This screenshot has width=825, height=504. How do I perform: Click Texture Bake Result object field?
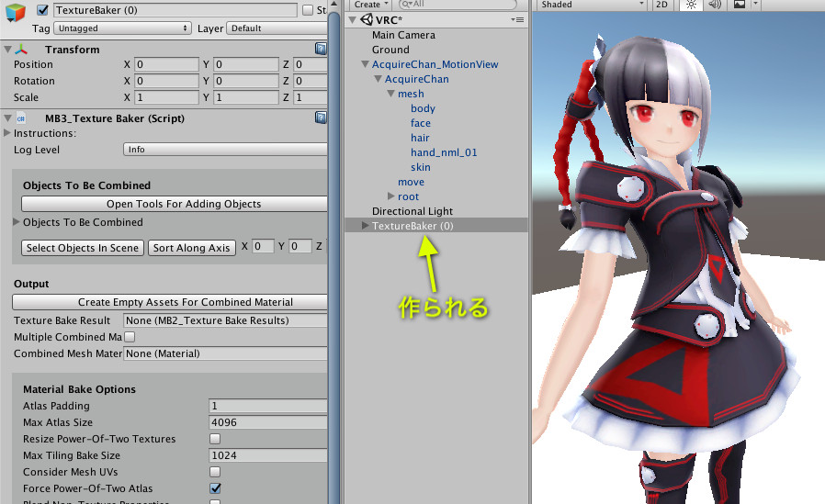click(x=225, y=320)
